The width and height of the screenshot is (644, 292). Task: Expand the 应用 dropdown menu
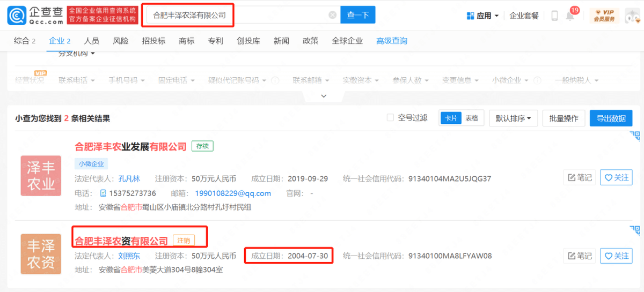[x=483, y=16]
